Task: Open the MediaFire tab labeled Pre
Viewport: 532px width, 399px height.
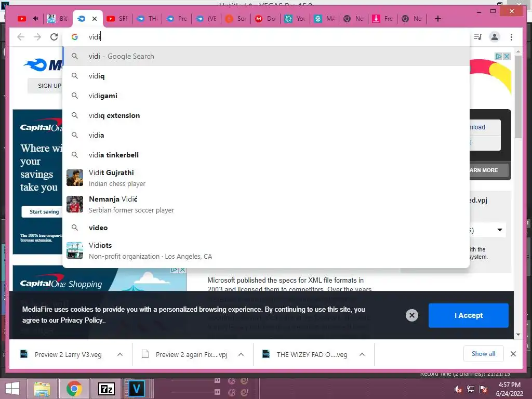Action: click(x=177, y=19)
